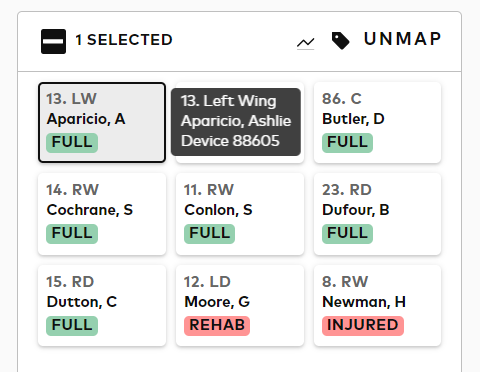Select the Cochrane, S player card

click(x=102, y=214)
